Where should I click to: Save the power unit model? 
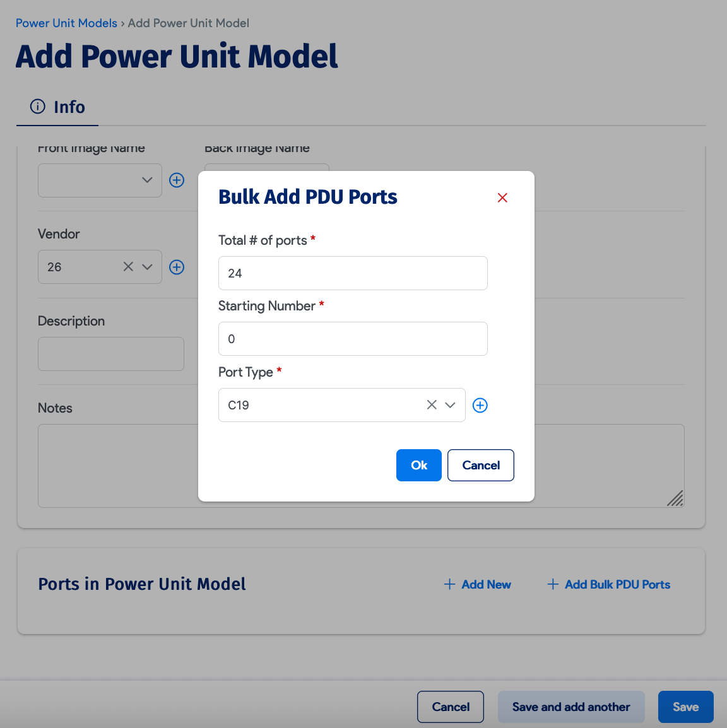pos(685,707)
